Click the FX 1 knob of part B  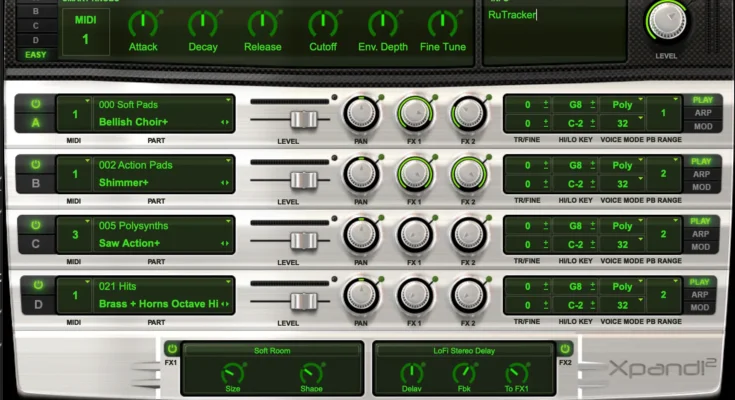(414, 175)
